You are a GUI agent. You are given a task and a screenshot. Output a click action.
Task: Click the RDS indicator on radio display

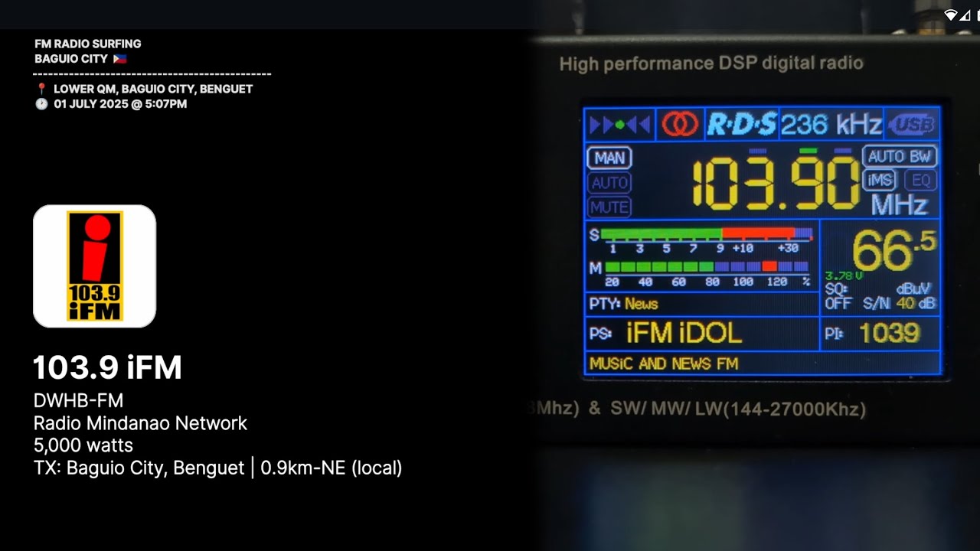pyautogui.click(x=741, y=124)
